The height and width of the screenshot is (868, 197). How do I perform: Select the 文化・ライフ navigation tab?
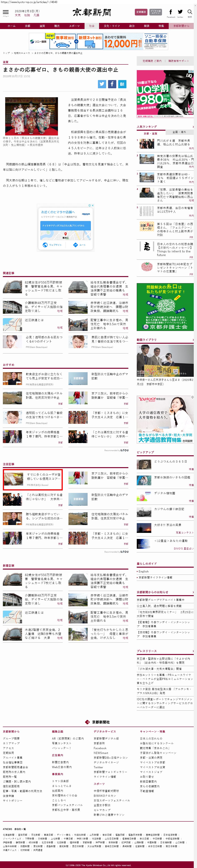click(112, 26)
